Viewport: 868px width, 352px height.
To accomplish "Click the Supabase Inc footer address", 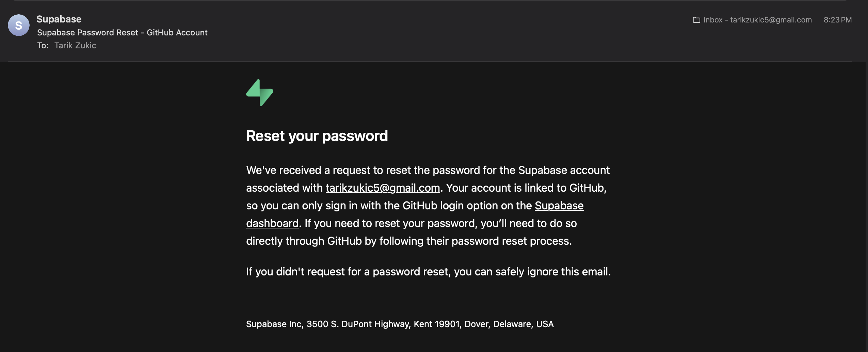I will point(400,324).
